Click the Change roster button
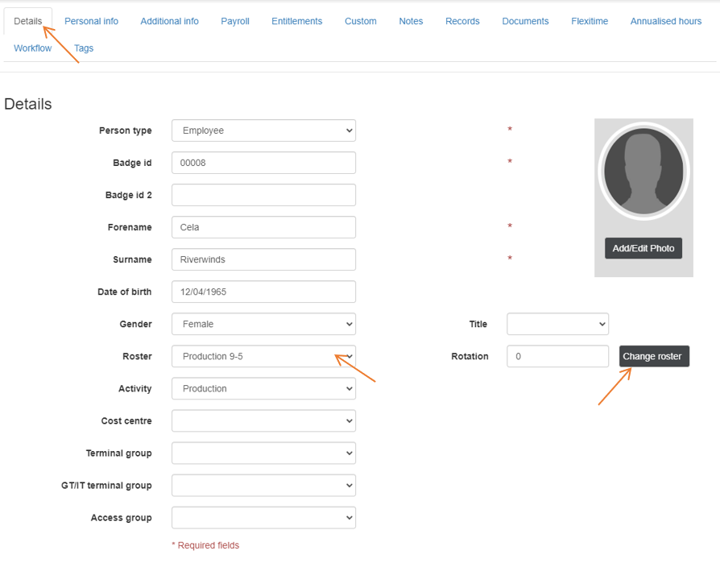 click(653, 356)
